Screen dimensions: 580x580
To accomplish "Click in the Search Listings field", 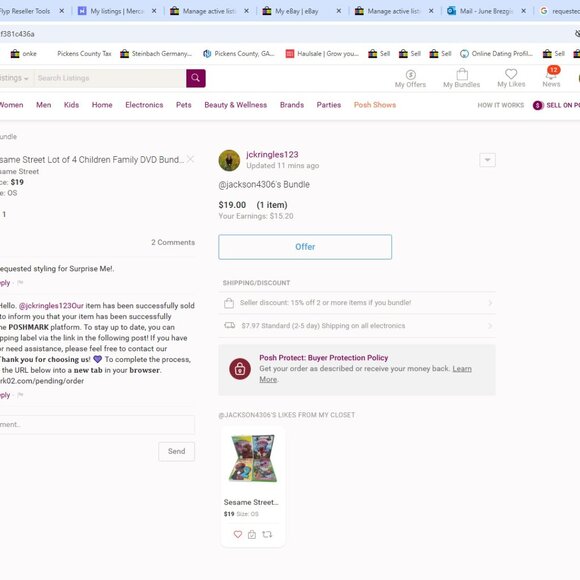I will pyautogui.click(x=110, y=78).
